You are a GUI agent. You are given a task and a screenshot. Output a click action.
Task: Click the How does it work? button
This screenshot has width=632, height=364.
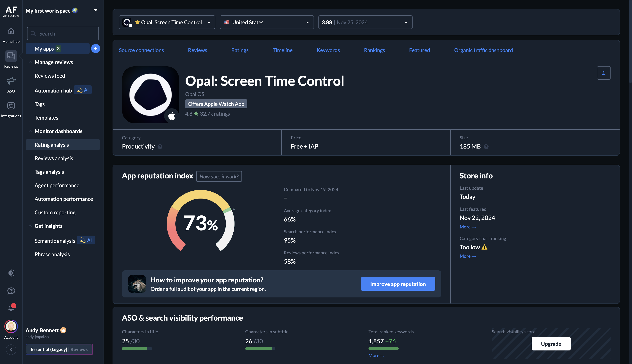click(219, 177)
